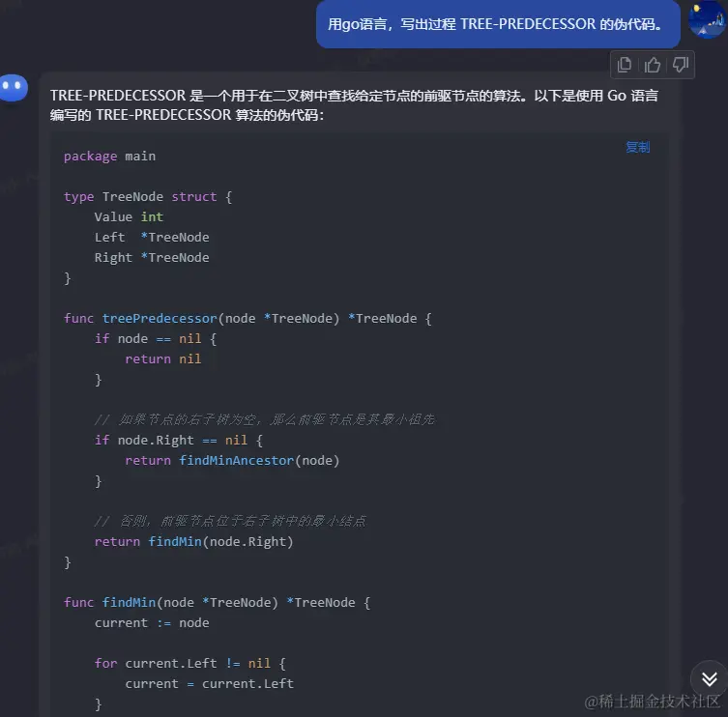
Task: Click the 'return nil' line
Action: (x=163, y=358)
